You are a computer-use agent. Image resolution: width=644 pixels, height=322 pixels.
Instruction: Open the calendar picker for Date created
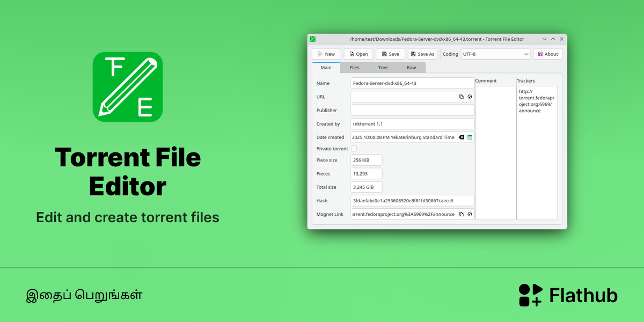click(470, 137)
